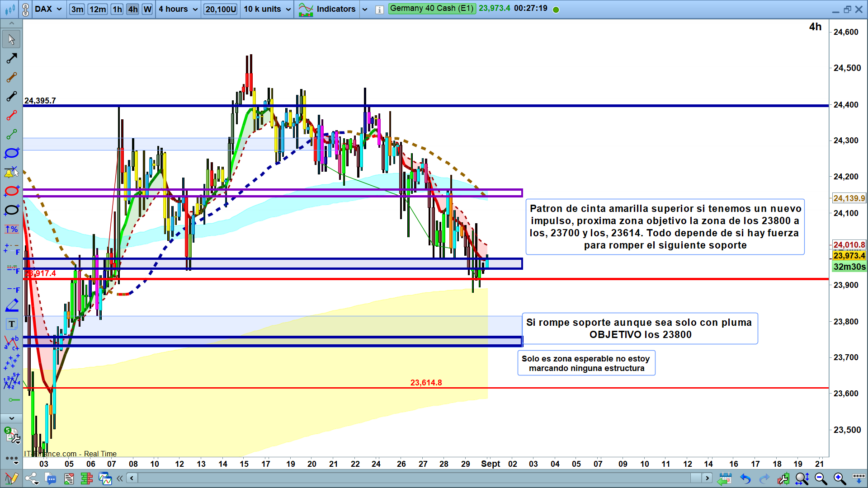Click the horizontal chart scrollbar track
Viewport: 868px width, 488px height.
point(407,478)
